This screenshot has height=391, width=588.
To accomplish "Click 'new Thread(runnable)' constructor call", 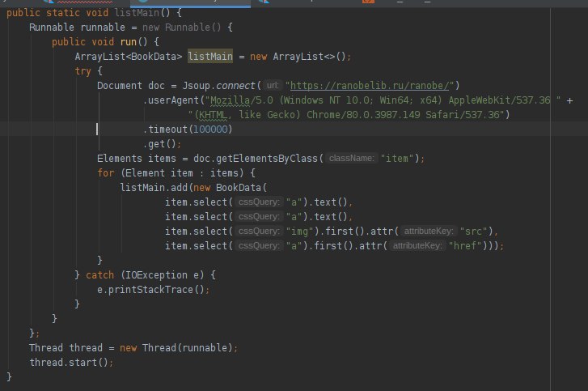I will tap(176, 348).
